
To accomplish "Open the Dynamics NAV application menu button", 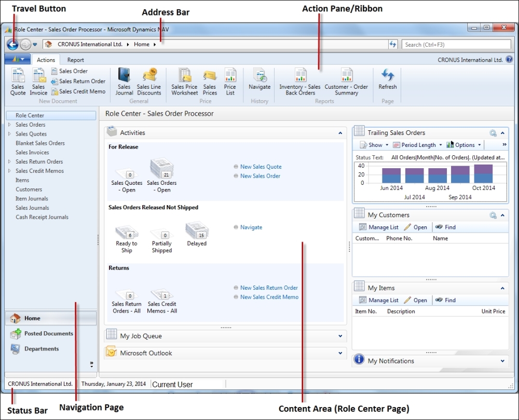I will 18,60.
